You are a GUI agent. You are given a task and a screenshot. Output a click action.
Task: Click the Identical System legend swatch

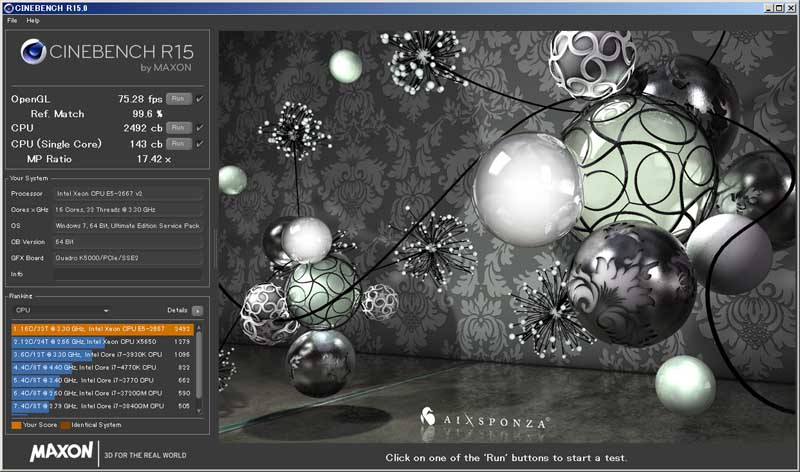[x=65, y=425]
